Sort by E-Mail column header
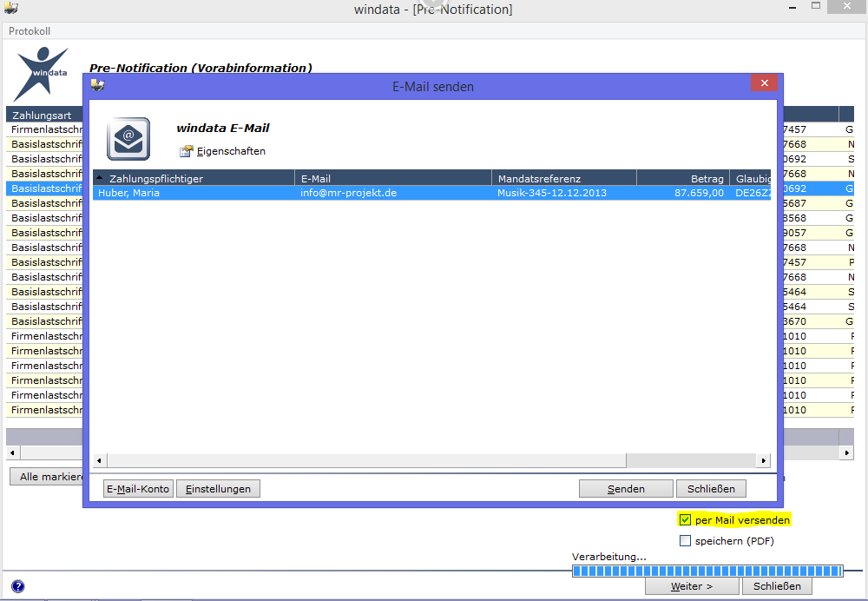Screen dimensions: 868x601 click(x=393, y=178)
